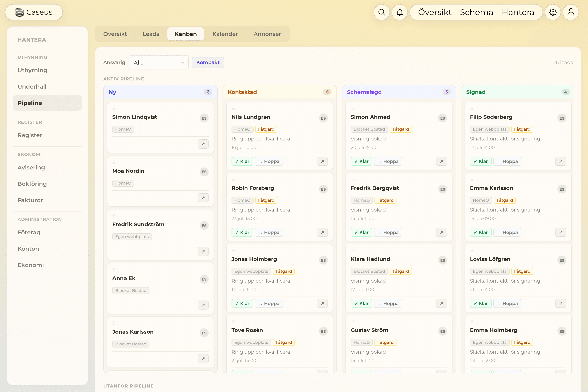Open Nils Lundgren card arrow icon

[x=322, y=161]
